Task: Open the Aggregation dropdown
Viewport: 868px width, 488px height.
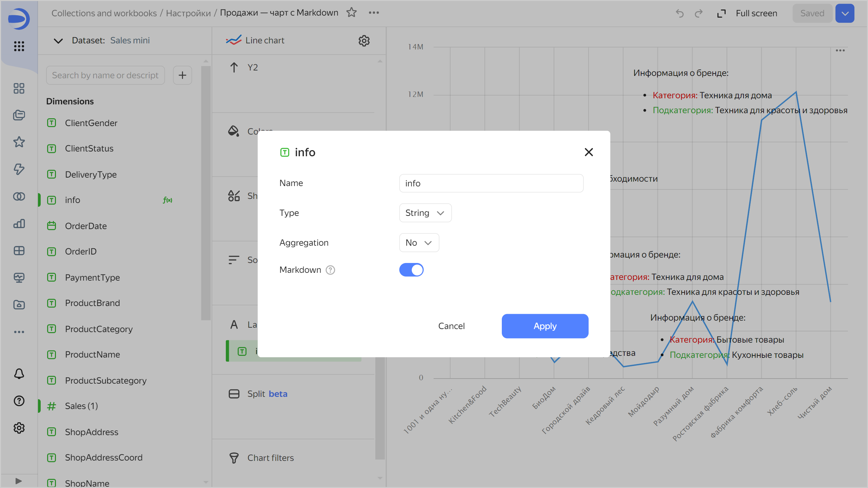Action: [x=419, y=243]
